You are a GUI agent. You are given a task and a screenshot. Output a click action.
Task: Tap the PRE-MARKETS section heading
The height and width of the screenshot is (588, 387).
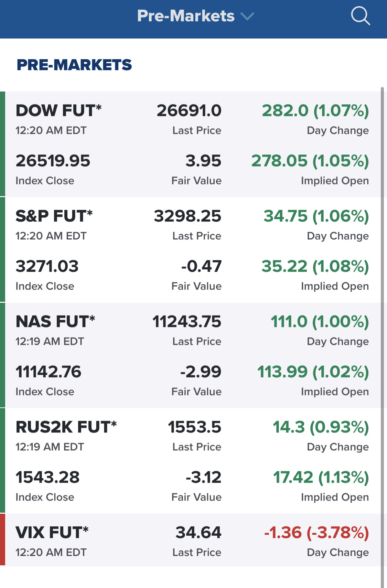click(74, 65)
